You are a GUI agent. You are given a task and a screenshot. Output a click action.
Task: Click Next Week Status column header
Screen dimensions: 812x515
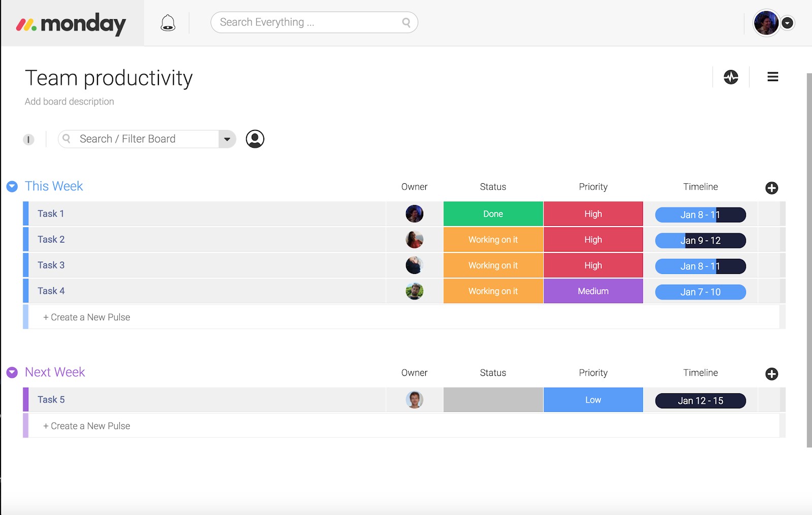click(x=493, y=373)
